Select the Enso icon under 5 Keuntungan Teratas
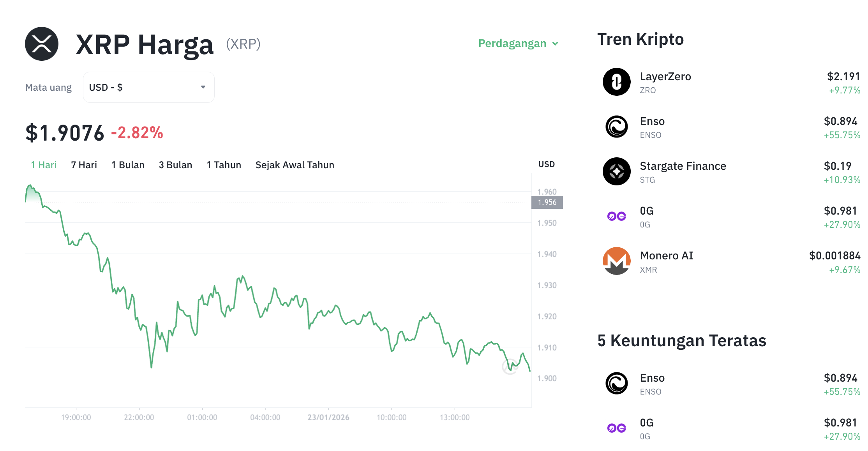 pos(617,383)
